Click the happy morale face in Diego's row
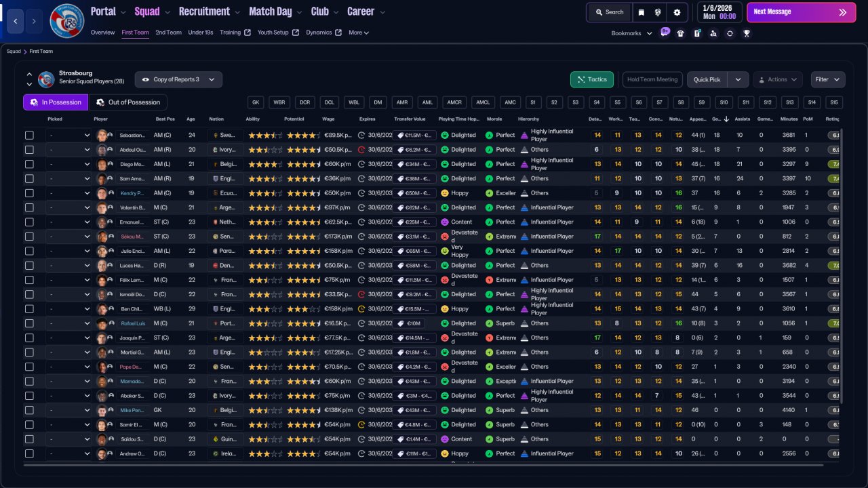 click(x=446, y=164)
